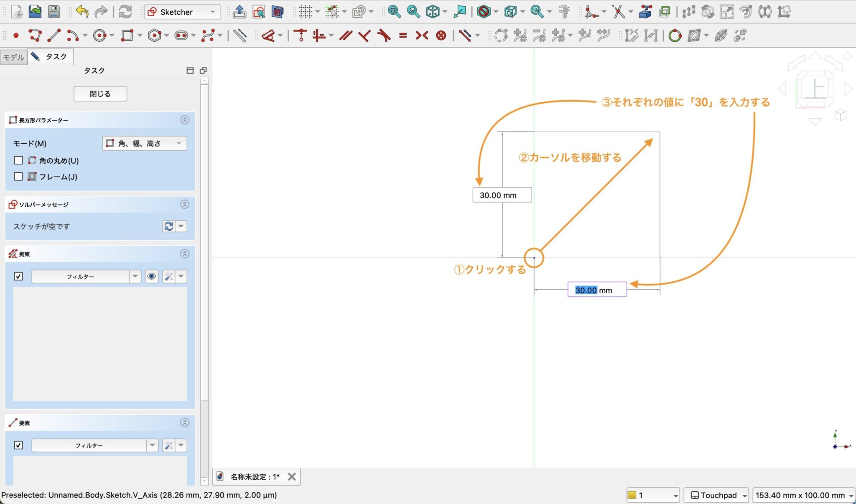The height and width of the screenshot is (504, 856).
Task: Select the Arc tool
Action: (72, 36)
